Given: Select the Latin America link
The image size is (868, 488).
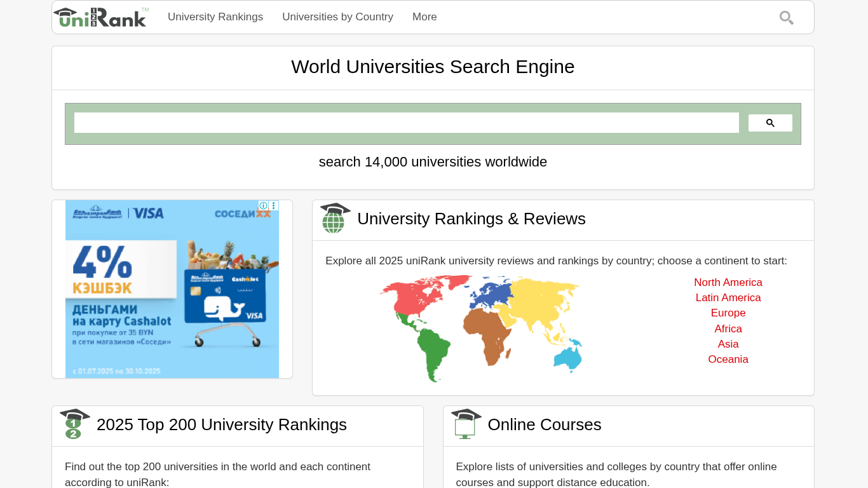Looking at the screenshot, I should [728, 297].
